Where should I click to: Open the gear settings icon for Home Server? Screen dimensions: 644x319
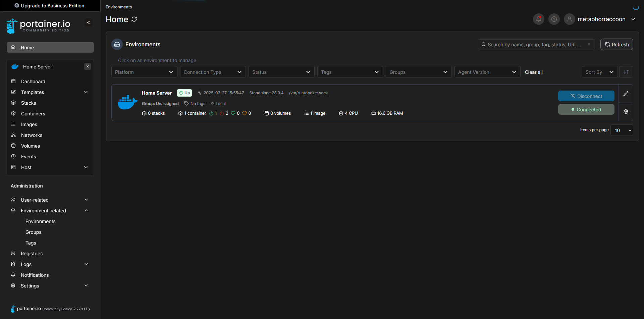(626, 112)
